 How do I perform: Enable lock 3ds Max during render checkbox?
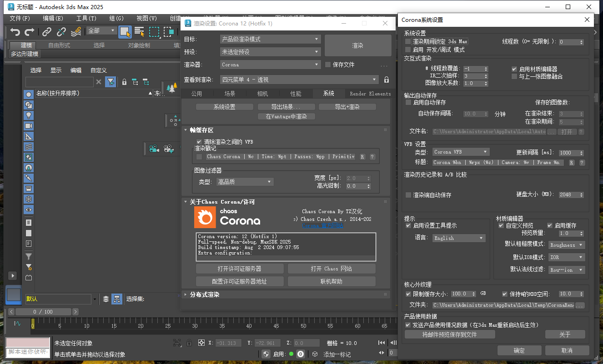pyautogui.click(x=408, y=41)
